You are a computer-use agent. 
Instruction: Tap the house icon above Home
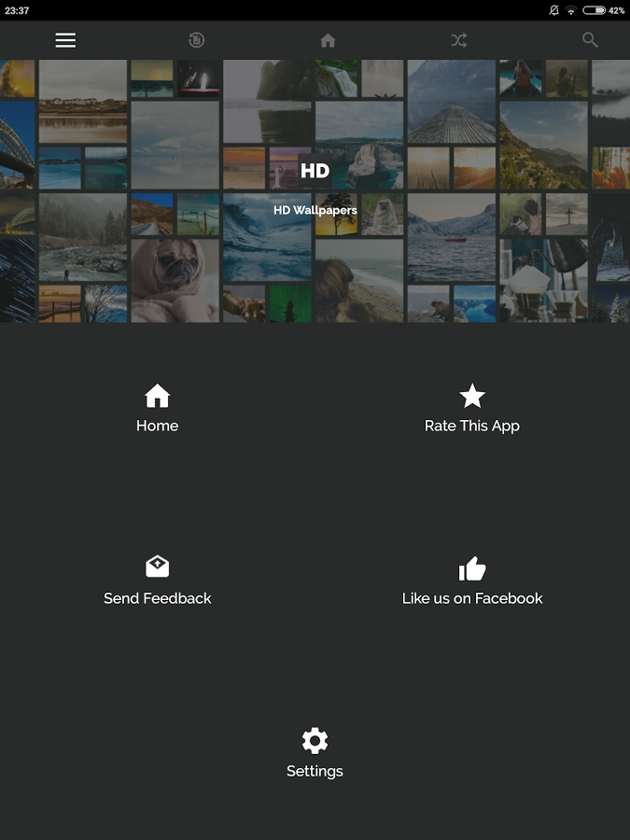click(x=158, y=396)
